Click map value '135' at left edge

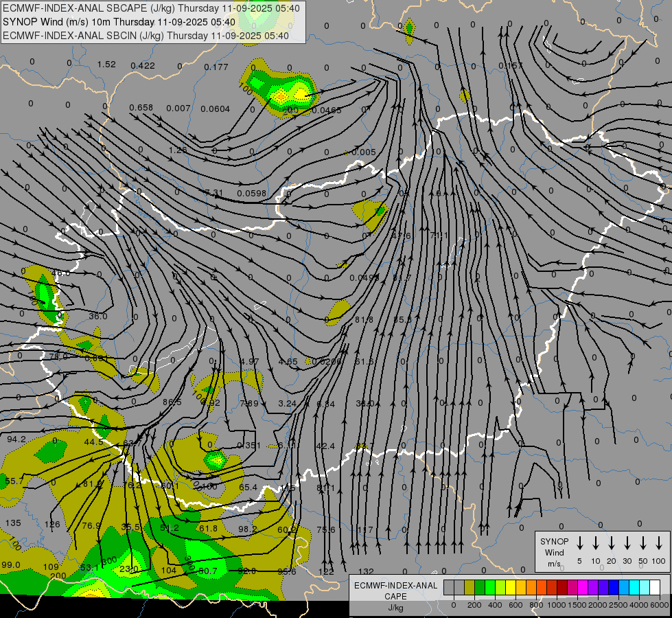pyautogui.click(x=13, y=523)
